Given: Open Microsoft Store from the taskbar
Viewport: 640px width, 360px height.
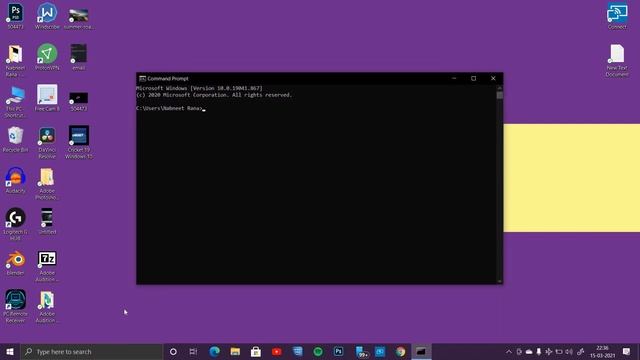Looking at the screenshot, I should 256,351.
